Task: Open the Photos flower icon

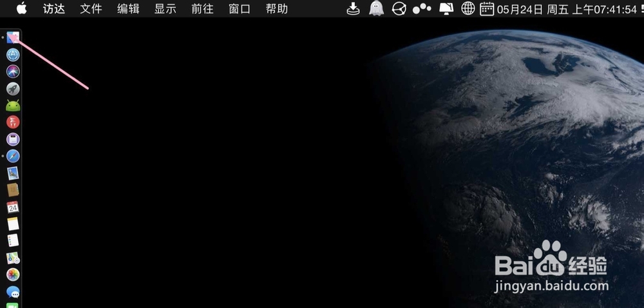Action: click(x=13, y=274)
